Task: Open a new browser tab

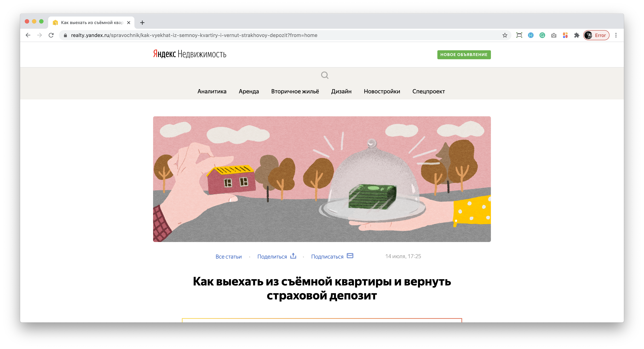Action: (x=142, y=22)
